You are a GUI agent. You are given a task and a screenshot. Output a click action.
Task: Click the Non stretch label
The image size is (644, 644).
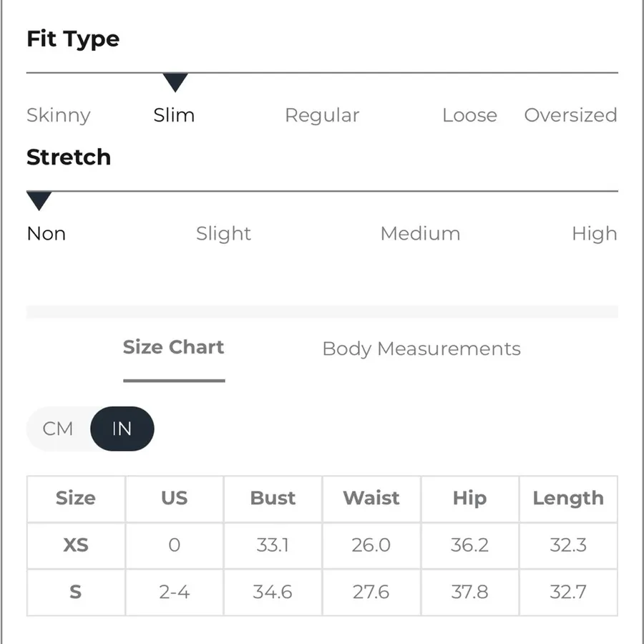point(47,234)
